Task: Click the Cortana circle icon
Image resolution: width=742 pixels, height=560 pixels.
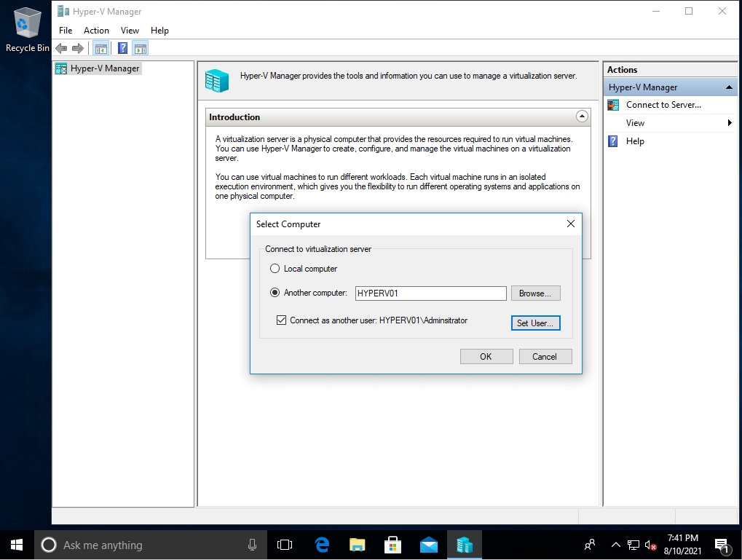Action: click(x=49, y=545)
